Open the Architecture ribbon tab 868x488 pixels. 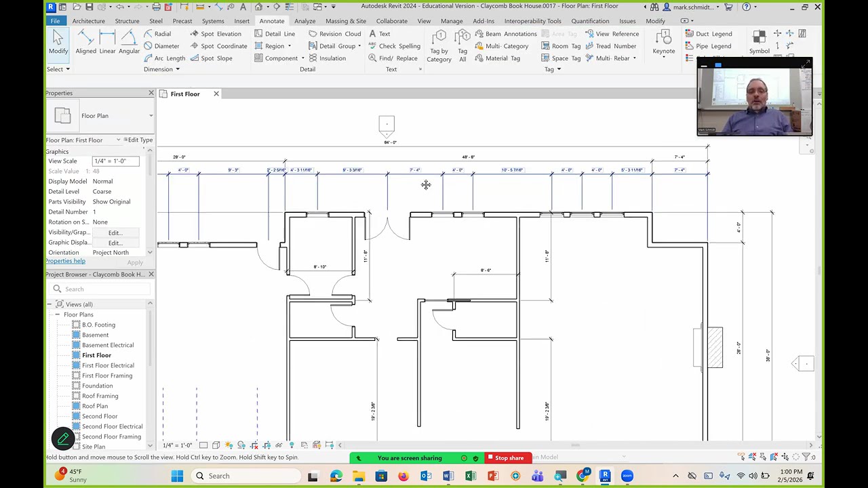[x=89, y=21]
